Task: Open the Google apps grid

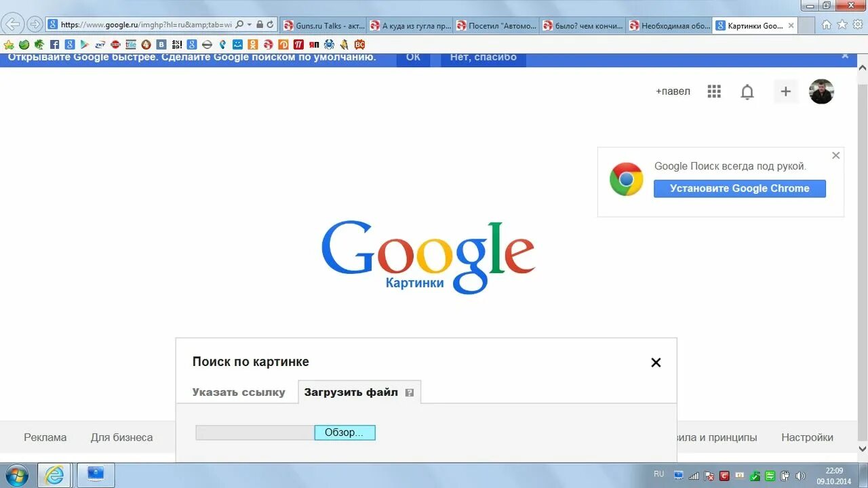Action: (714, 91)
